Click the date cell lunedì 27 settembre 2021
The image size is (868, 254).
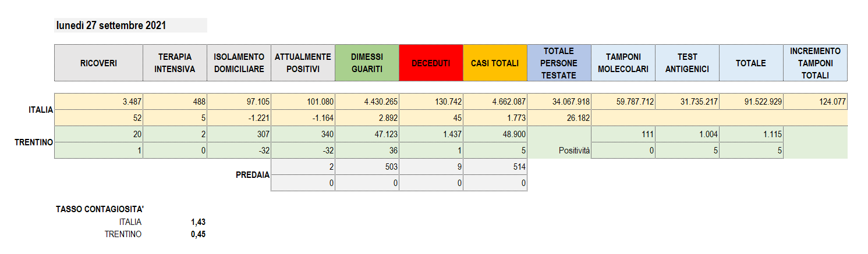[131, 25]
